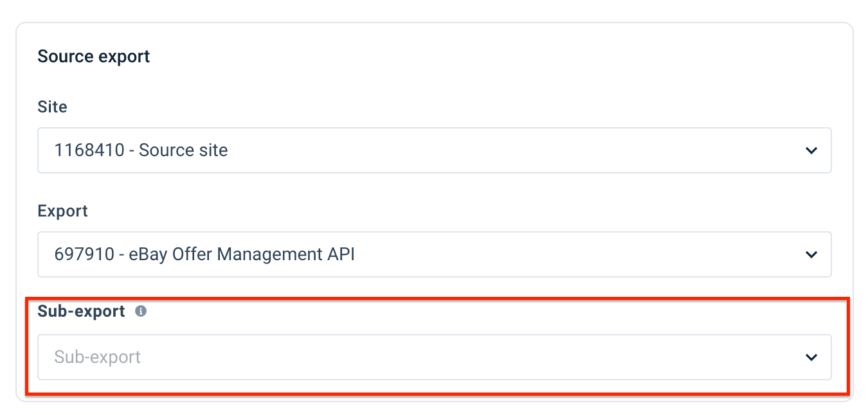Open the Site dropdown
Image resolution: width=868 pixels, height=415 pixels.
tap(434, 150)
